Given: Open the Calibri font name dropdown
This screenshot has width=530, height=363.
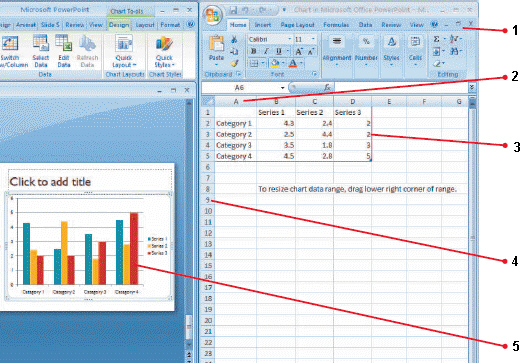Looking at the screenshot, I should [x=289, y=40].
